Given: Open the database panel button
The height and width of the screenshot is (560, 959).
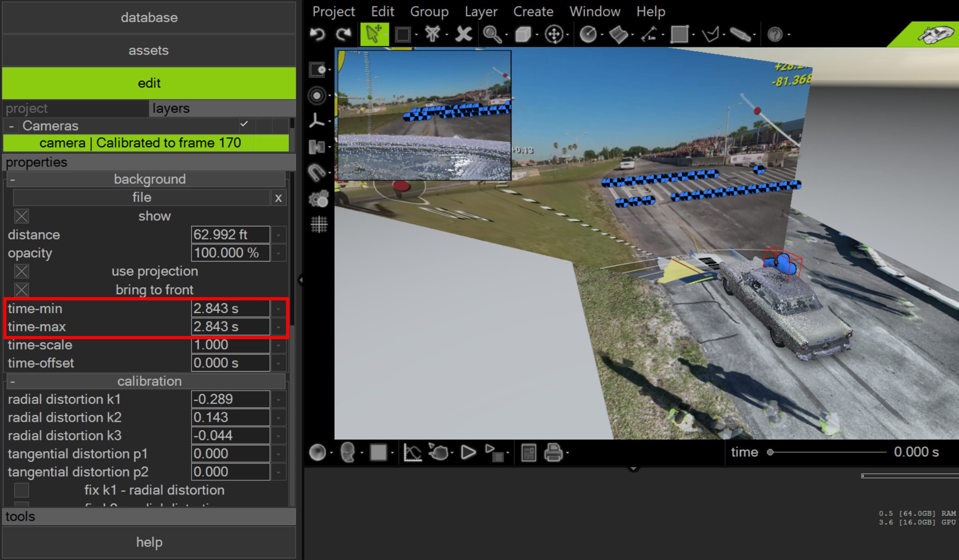Looking at the screenshot, I should (x=149, y=17).
